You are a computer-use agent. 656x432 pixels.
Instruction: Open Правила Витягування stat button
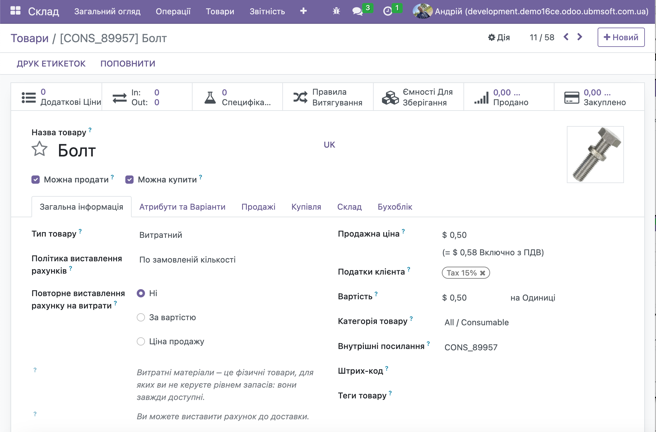pyautogui.click(x=327, y=97)
